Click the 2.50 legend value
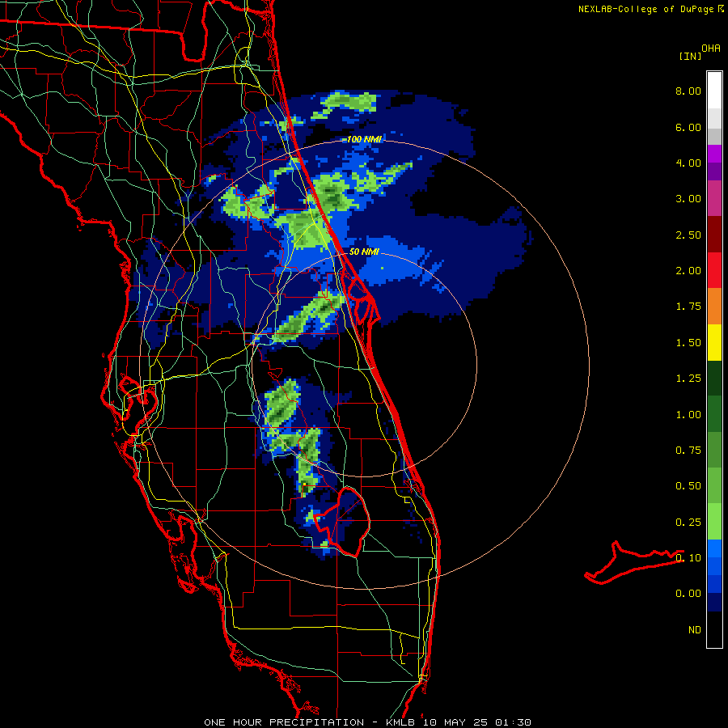 [688, 235]
